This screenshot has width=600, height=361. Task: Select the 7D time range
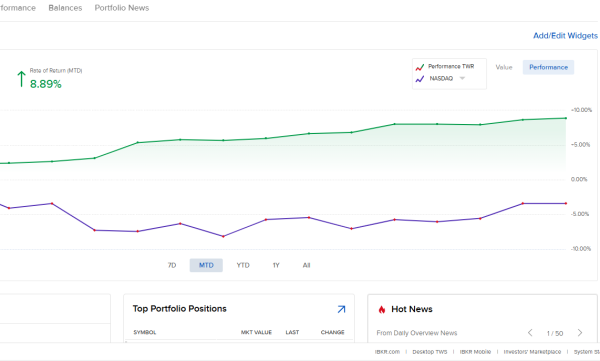pos(172,265)
